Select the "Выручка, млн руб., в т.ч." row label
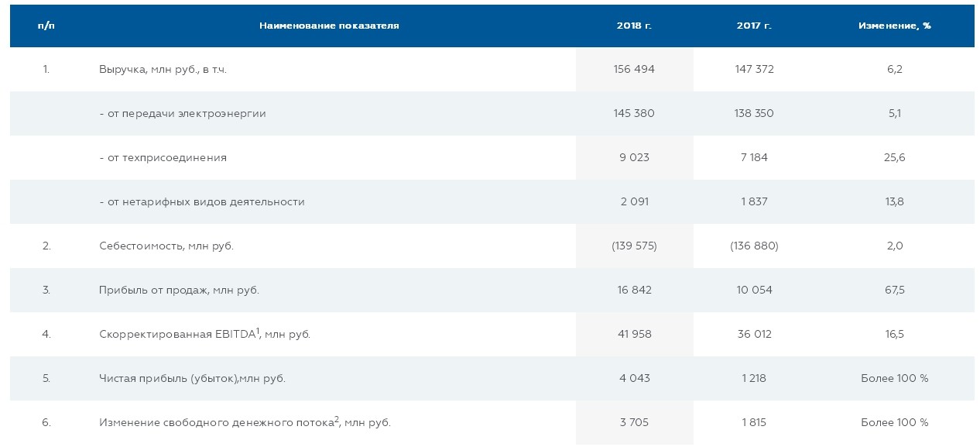This screenshot has height=447, width=980. (163, 70)
